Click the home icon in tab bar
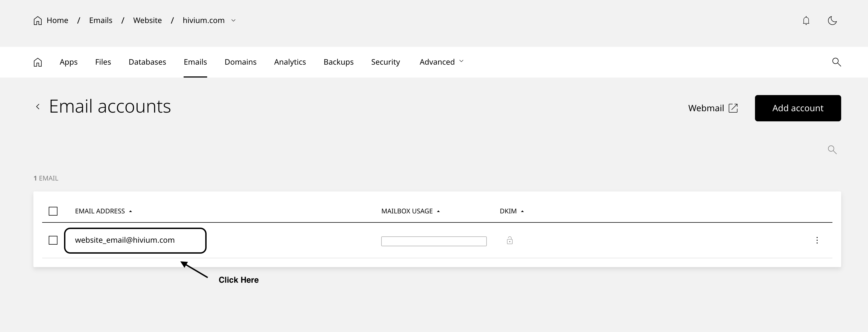 click(x=38, y=62)
